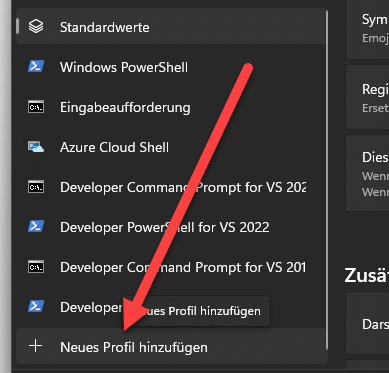389x373 pixels.
Task: Open the Eingabeaufforderung profile
Action: pos(171,107)
